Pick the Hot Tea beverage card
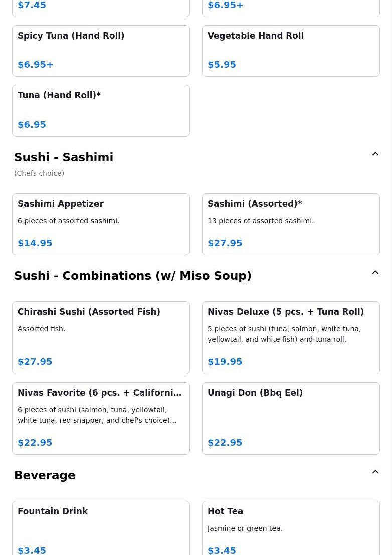 (x=291, y=527)
